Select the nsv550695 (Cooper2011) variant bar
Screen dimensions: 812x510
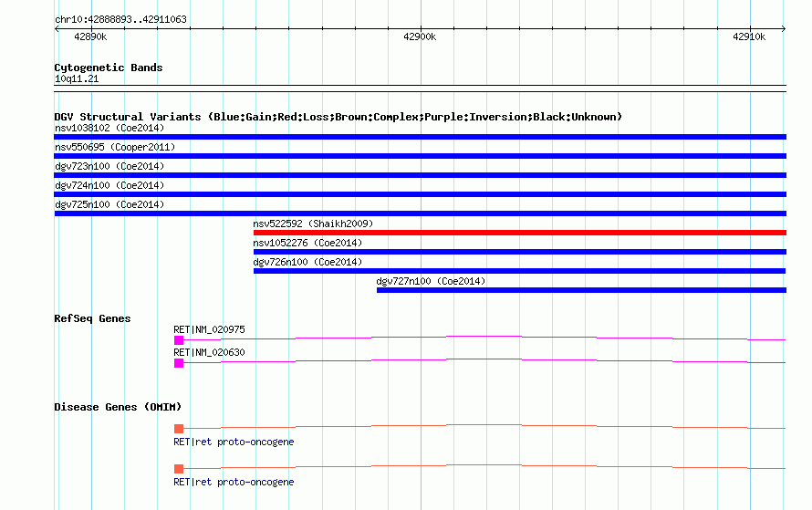[x=420, y=156]
